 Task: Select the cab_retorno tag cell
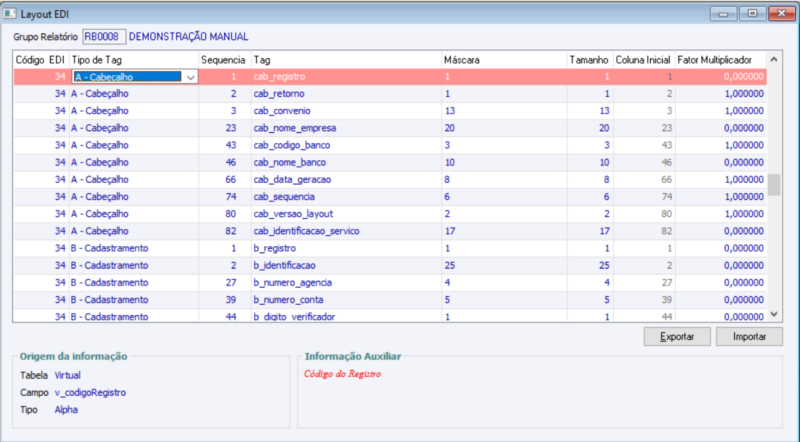pyautogui.click(x=346, y=94)
